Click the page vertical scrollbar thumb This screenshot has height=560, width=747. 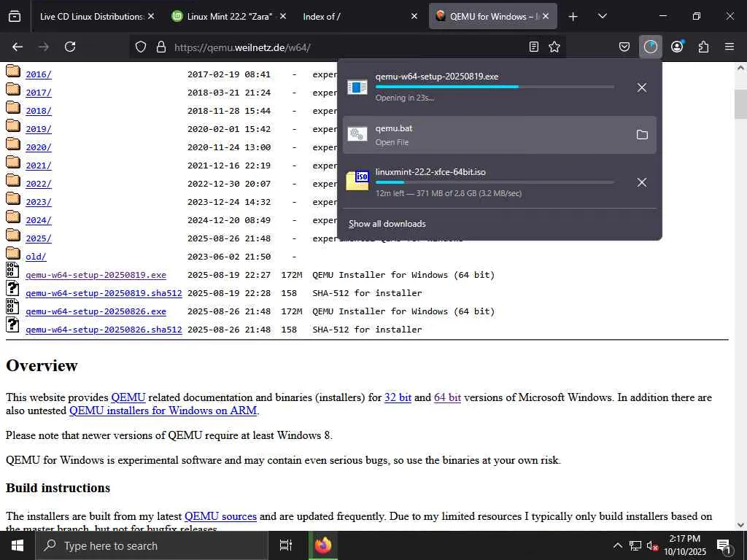click(x=740, y=104)
